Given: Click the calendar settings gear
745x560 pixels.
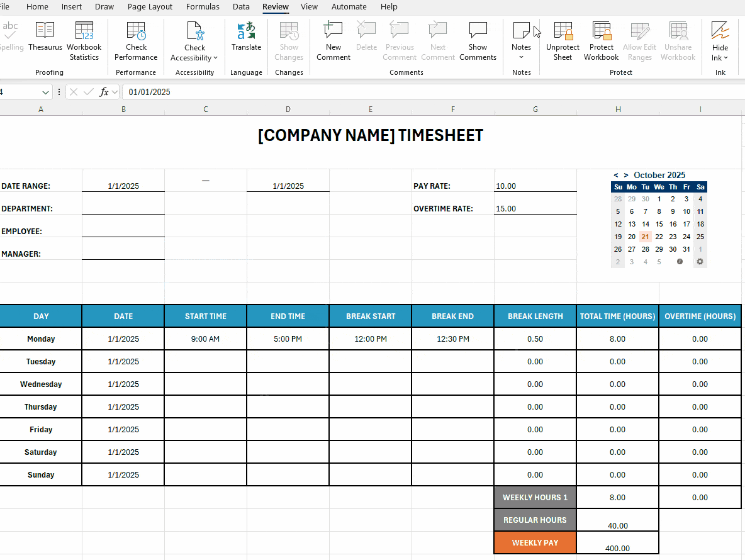Looking at the screenshot, I should click(x=700, y=260).
